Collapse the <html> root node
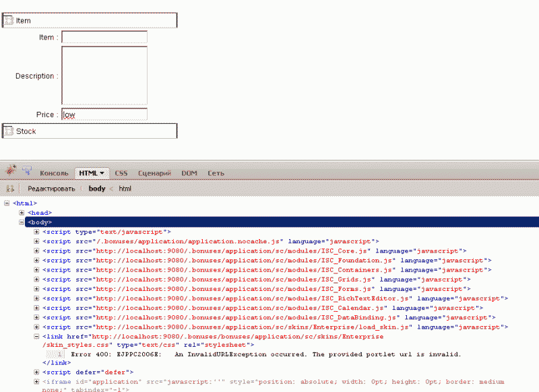 (7, 203)
